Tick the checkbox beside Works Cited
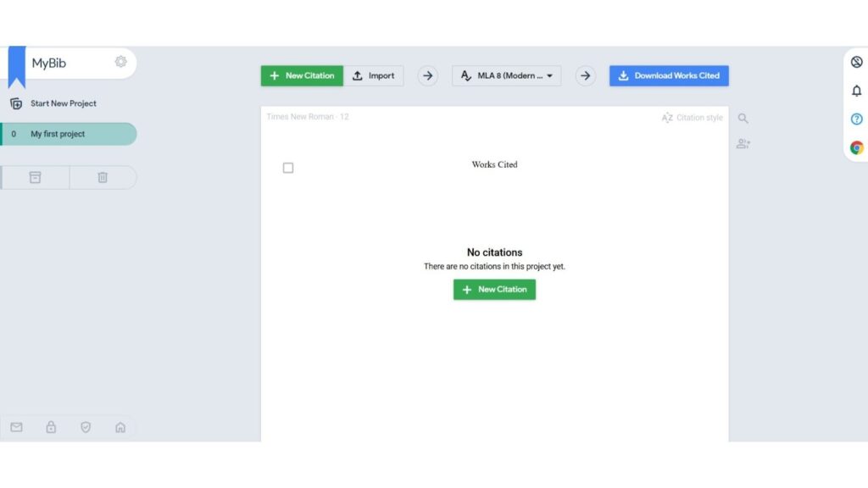The height and width of the screenshot is (488, 868). click(x=288, y=168)
